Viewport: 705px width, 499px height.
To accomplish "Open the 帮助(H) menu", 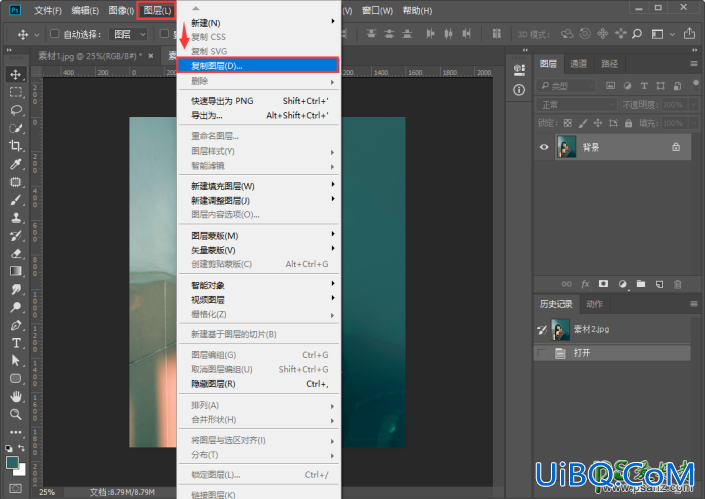I will (x=417, y=11).
